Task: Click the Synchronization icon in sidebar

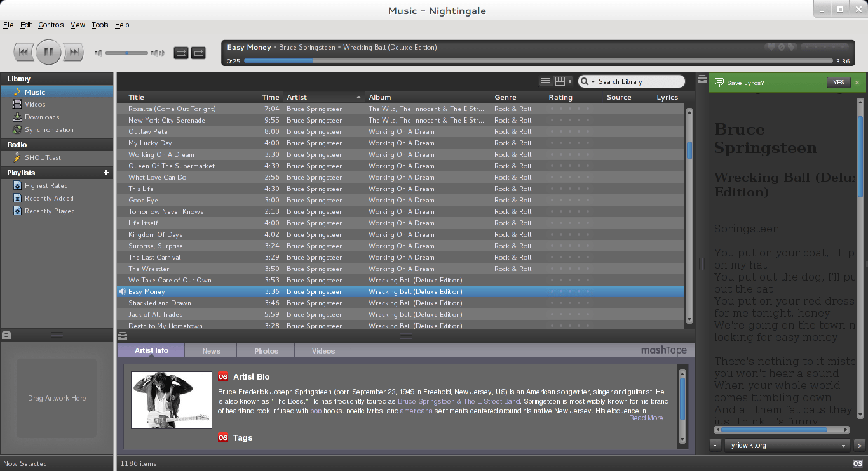Action: coord(18,130)
